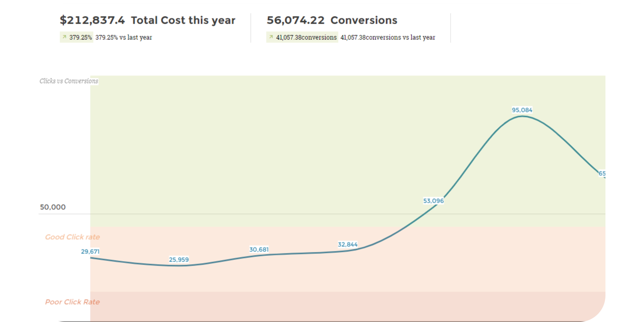
Task: Click the '379.25% vs last year' comparison text
Action: click(x=124, y=37)
